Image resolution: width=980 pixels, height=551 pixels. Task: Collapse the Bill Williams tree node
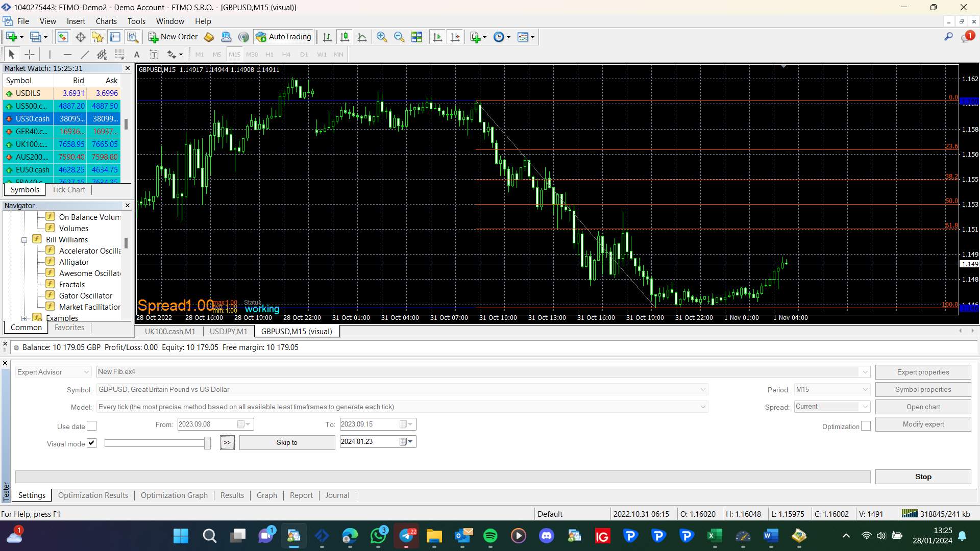click(x=24, y=240)
